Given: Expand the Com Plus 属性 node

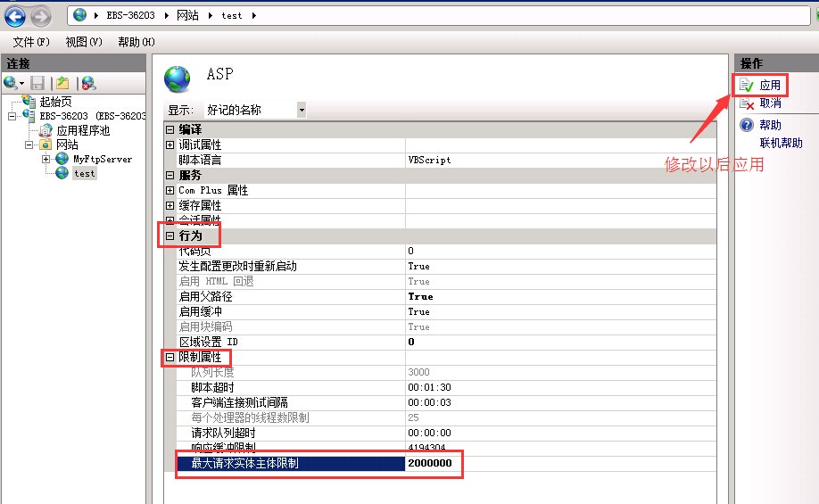Looking at the screenshot, I should (170, 190).
